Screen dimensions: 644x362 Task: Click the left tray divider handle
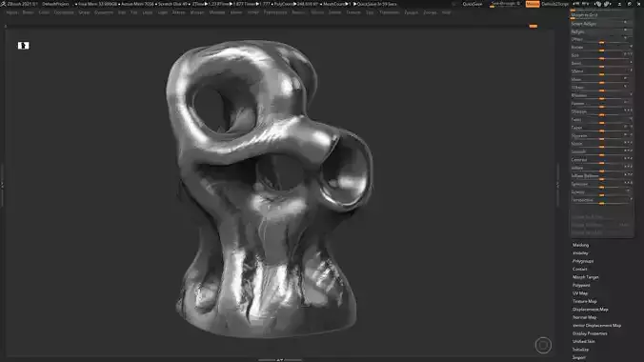(2, 185)
